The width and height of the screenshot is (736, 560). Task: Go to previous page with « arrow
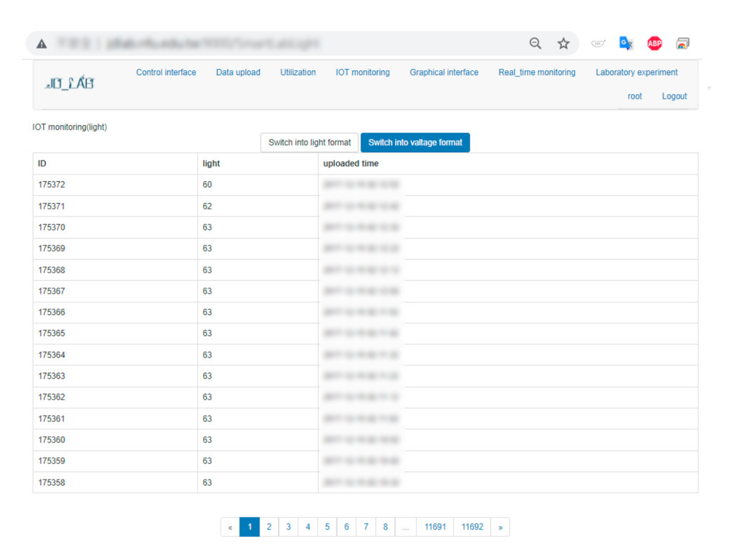pos(231,528)
